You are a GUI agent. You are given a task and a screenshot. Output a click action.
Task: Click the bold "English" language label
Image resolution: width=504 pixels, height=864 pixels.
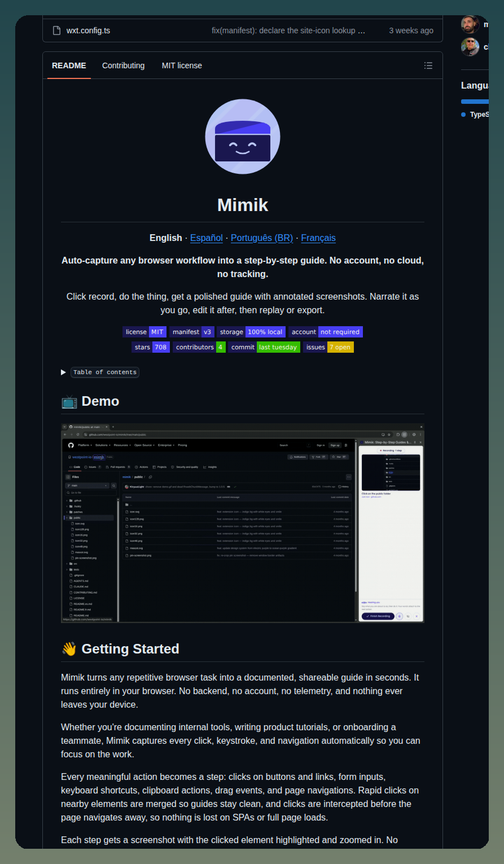[166, 238]
